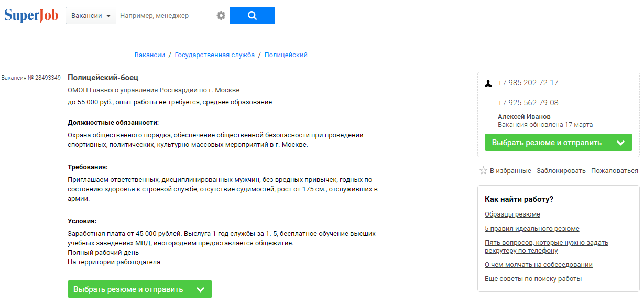Click the SuperJob logo

coord(31,15)
